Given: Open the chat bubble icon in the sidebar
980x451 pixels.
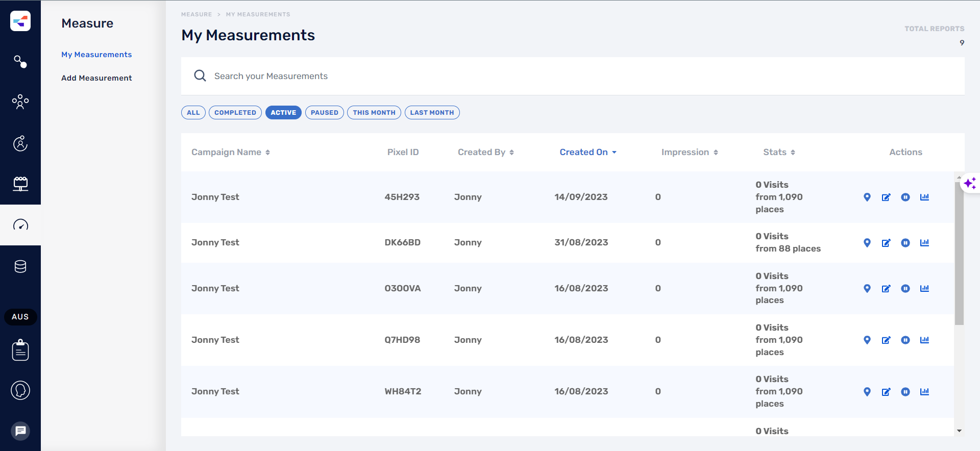Looking at the screenshot, I should point(20,431).
